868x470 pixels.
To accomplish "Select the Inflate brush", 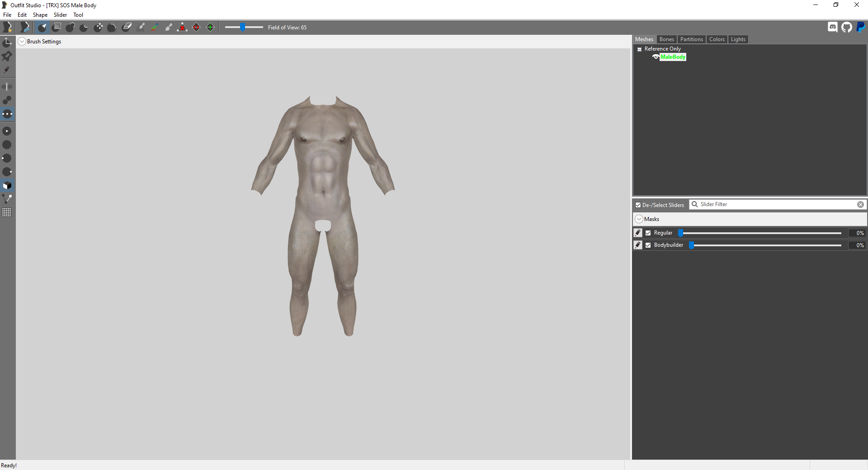I will (x=71, y=28).
